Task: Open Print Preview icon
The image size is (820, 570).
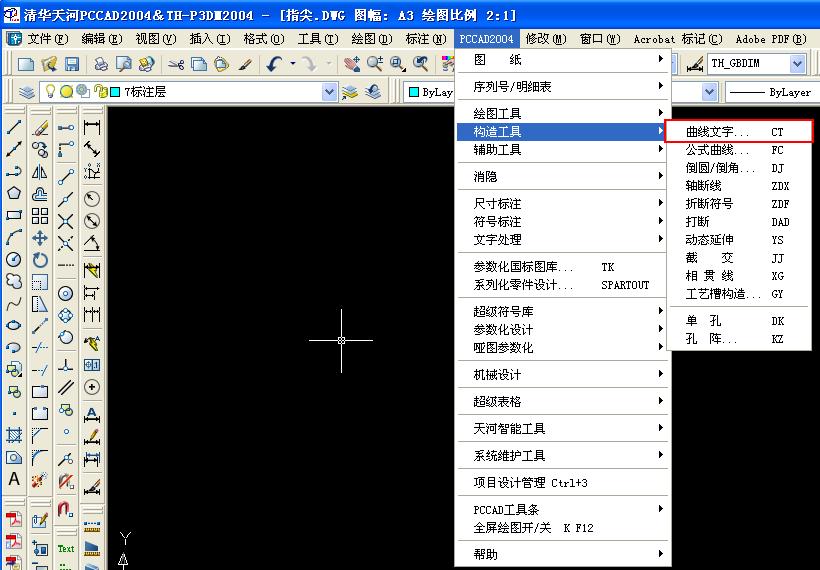Action: pos(123,64)
